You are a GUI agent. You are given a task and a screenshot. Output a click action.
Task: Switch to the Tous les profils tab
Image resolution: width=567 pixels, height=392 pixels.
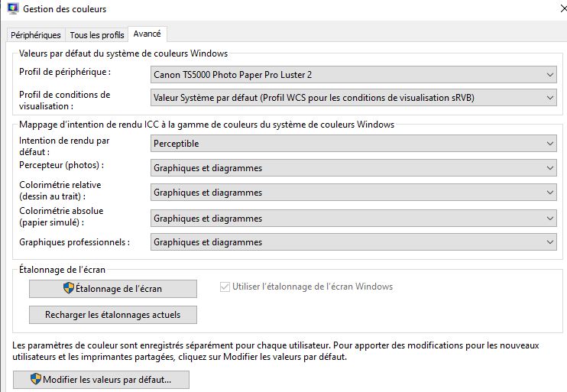pos(96,35)
